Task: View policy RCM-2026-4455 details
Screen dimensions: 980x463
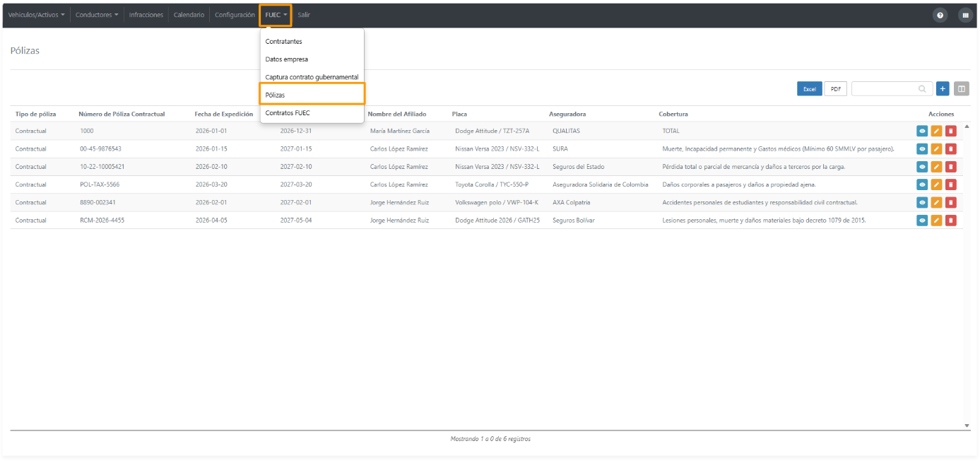Action: [x=922, y=220]
